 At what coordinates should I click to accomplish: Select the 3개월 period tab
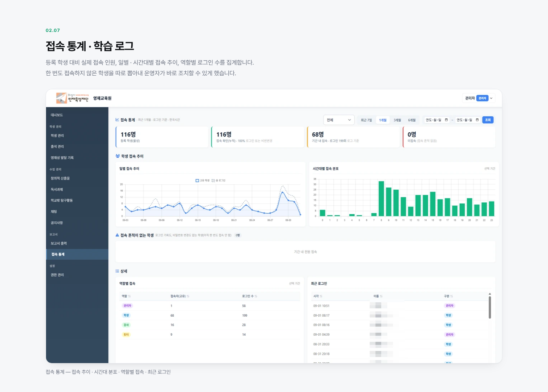(397, 120)
